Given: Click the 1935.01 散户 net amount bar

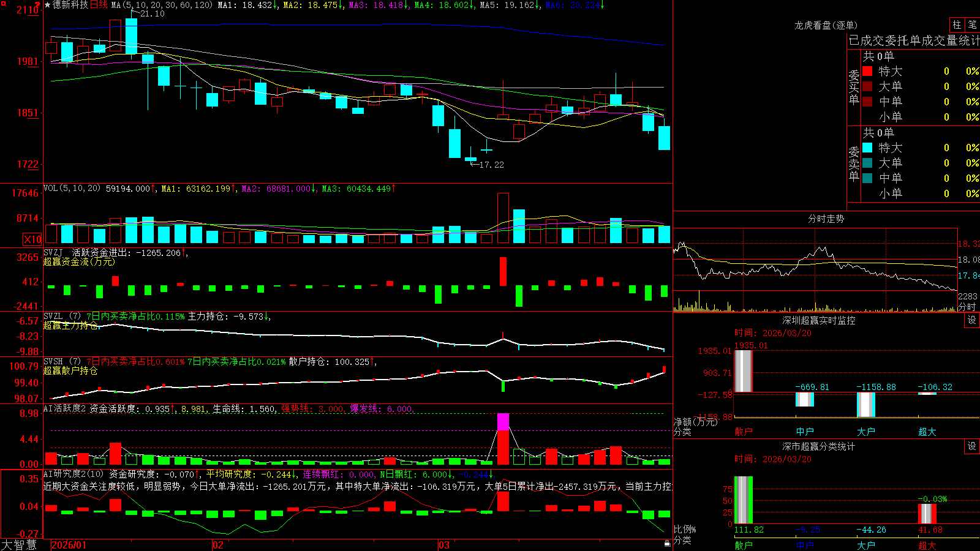Looking at the screenshot, I should (744, 371).
